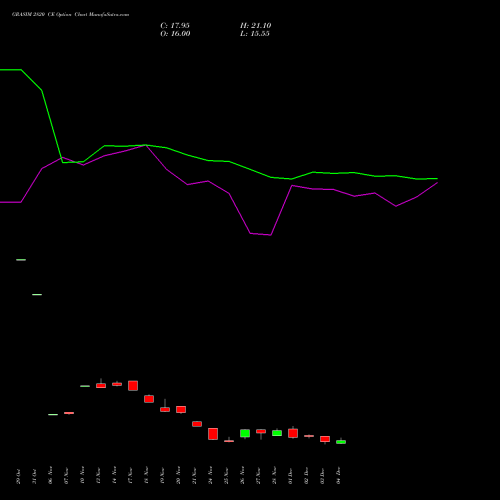Click the GRASIM 2820 CE Option chart title
The image size is (500, 500).
pos(70,15)
